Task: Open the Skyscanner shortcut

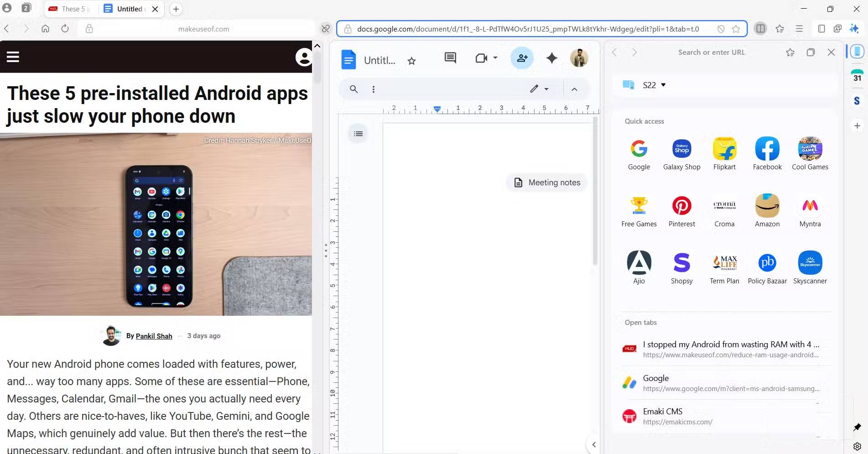Action: pos(810,268)
